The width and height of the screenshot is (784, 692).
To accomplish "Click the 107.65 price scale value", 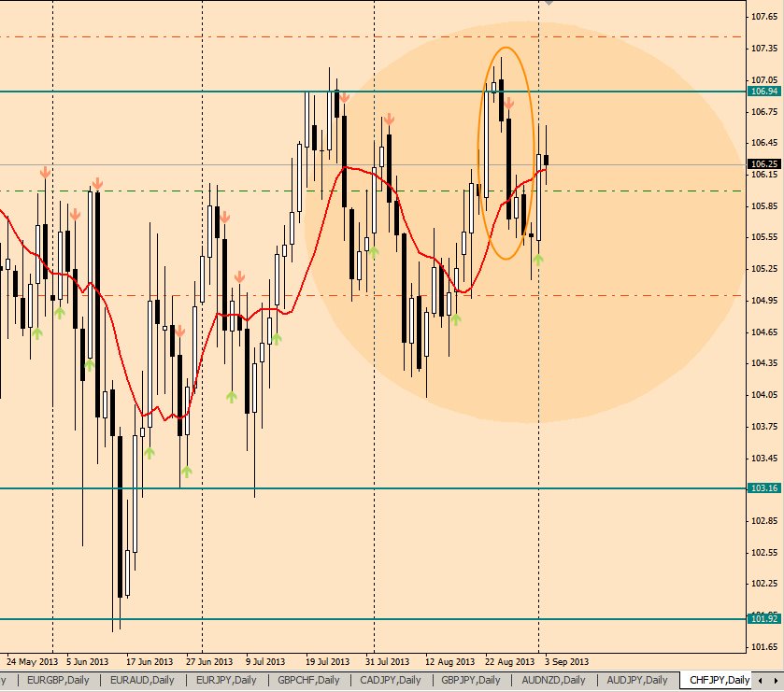I will point(764,17).
